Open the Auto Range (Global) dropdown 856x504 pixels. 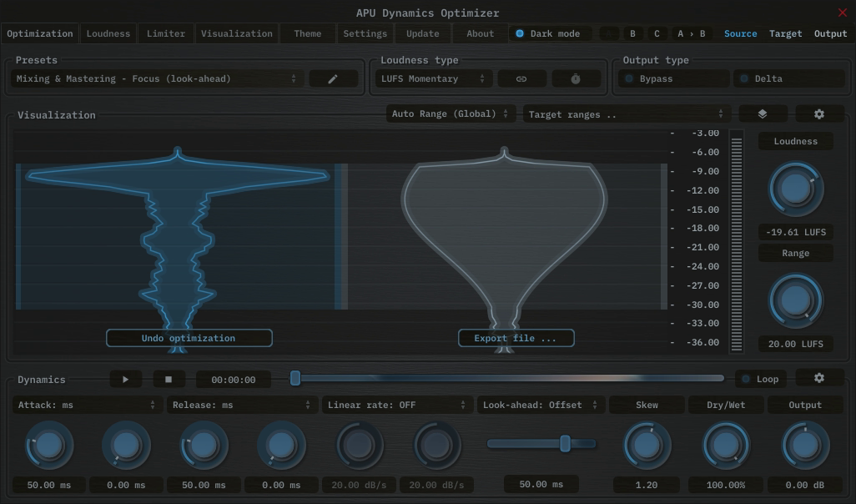[450, 113]
